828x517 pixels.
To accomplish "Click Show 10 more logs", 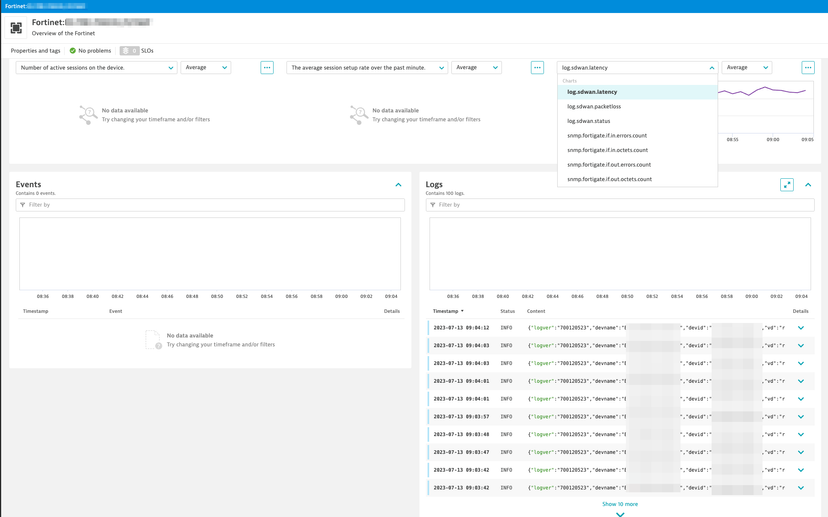I will pos(620,504).
